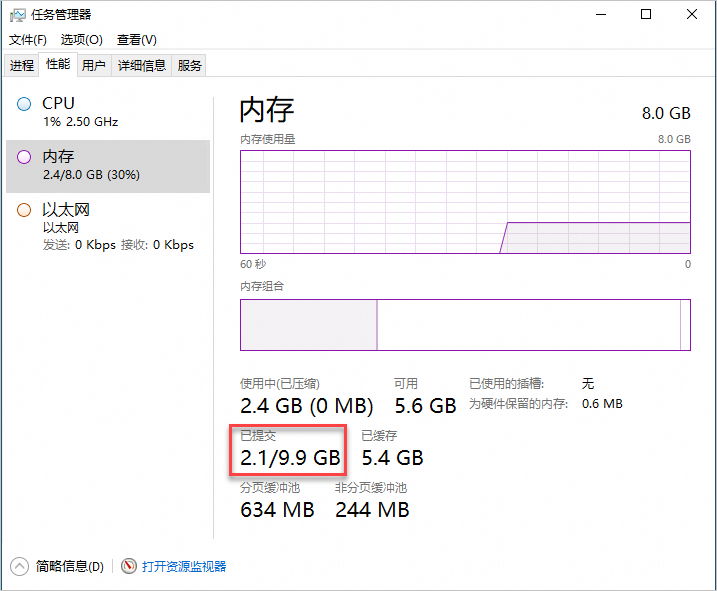Switch to the 详细信息 tab
The image size is (717, 591).
[142, 65]
